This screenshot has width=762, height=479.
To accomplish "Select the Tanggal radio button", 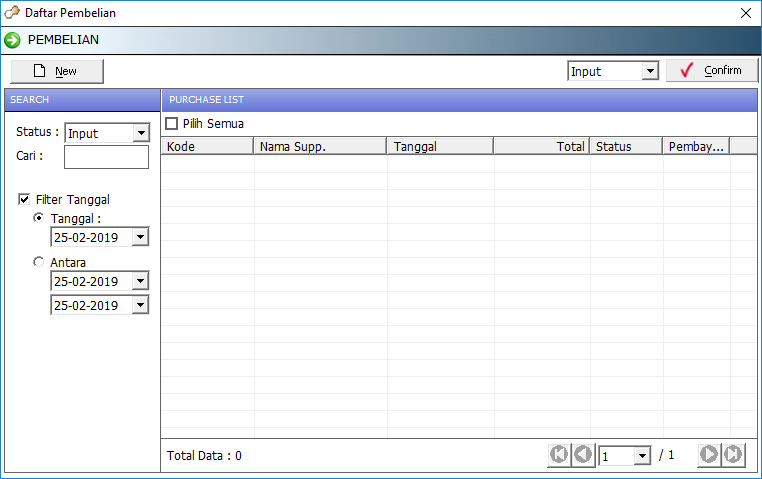I will [39, 218].
